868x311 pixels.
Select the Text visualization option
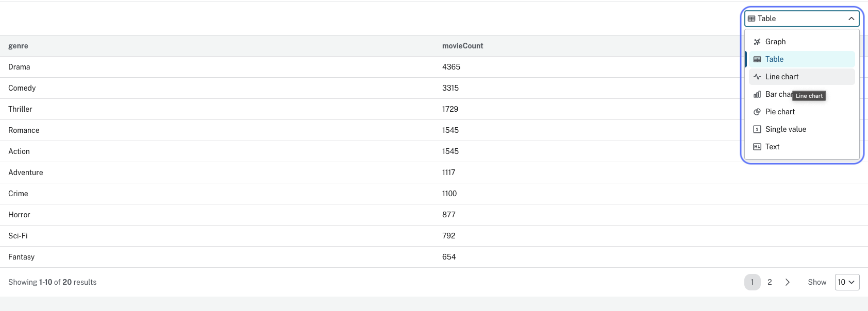tap(772, 147)
